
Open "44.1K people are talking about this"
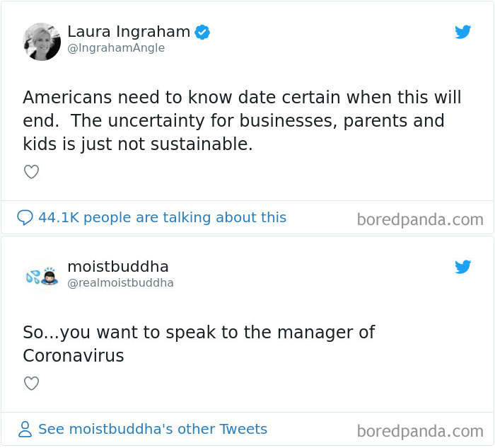pyautogui.click(x=162, y=218)
